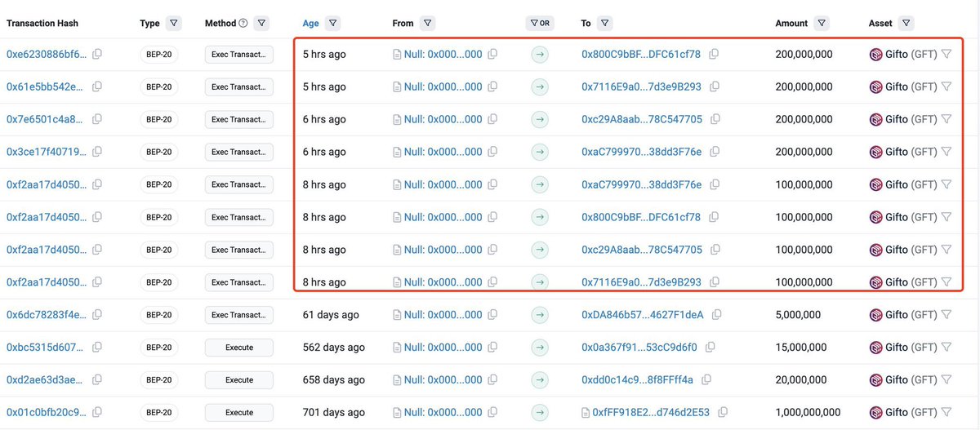Copy transaction hash 0x7e6501c4a8

tap(97, 119)
